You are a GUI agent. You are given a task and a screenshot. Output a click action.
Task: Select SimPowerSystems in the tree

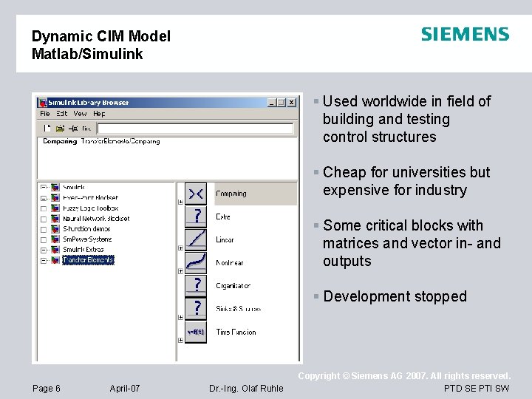(x=87, y=239)
